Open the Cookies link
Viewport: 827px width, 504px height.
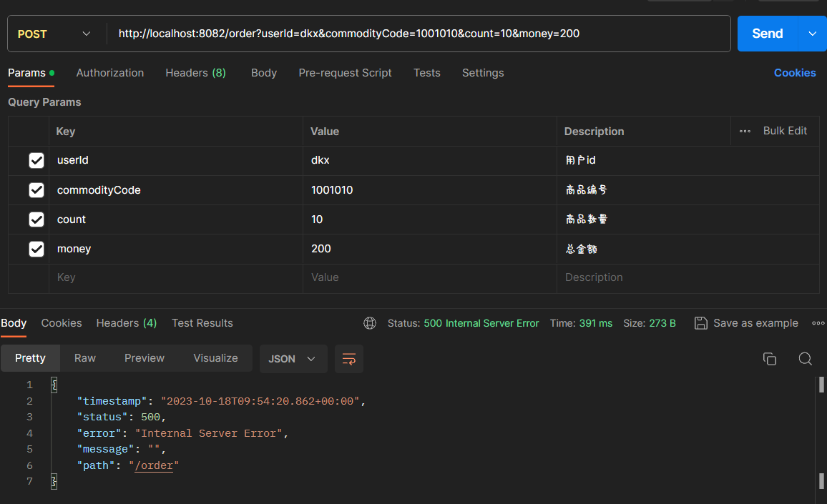pyautogui.click(x=794, y=74)
